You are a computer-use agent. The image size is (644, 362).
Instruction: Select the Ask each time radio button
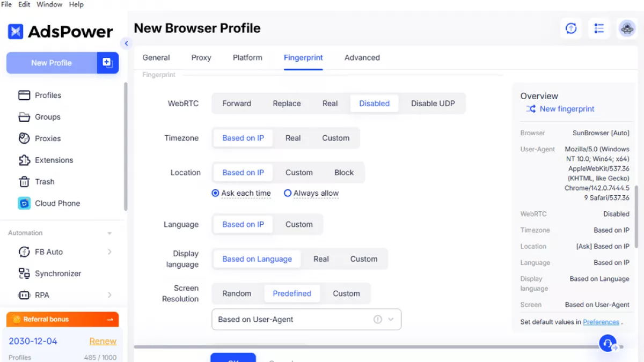pyautogui.click(x=216, y=193)
